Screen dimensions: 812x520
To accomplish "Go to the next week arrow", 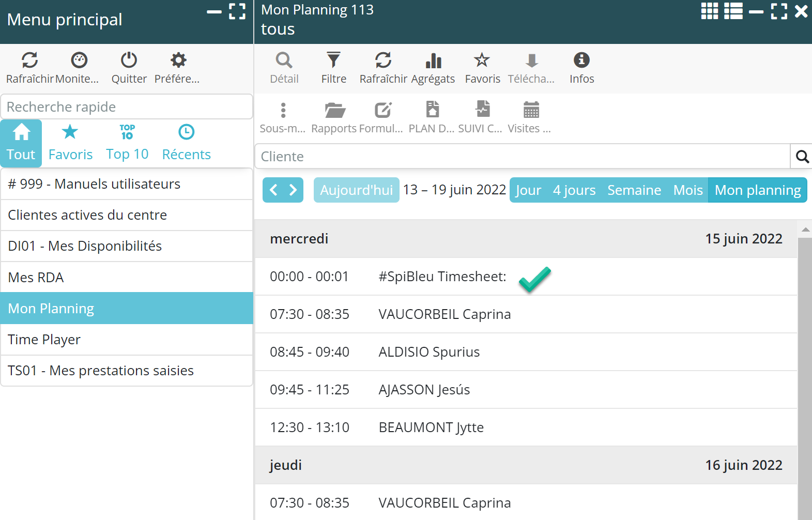I will point(293,190).
